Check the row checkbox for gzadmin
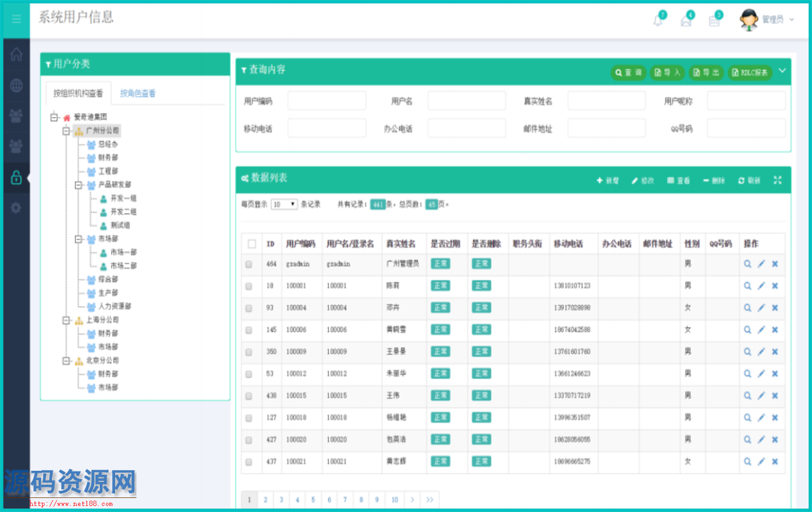 249,264
